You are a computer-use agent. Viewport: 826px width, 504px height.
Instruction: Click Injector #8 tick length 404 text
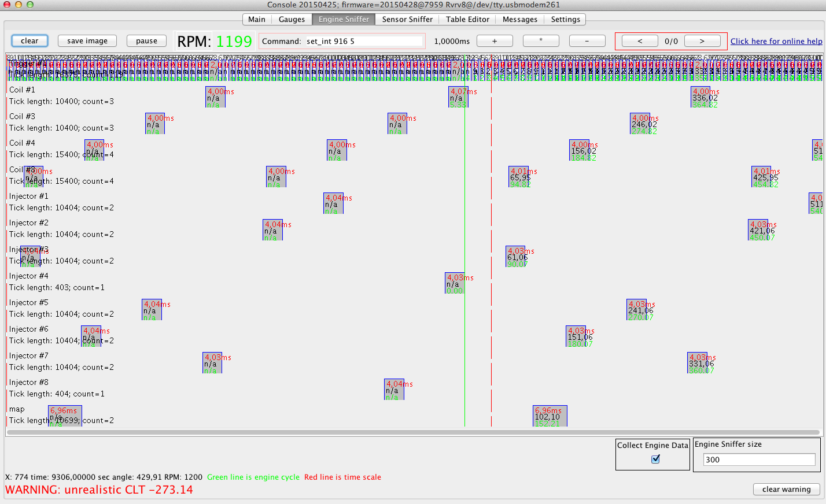(57, 394)
